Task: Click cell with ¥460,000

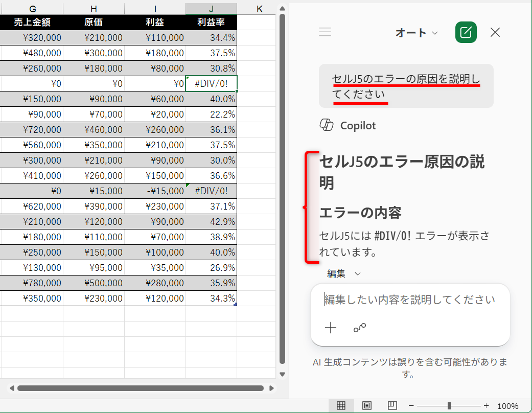Action: pyautogui.click(x=94, y=130)
